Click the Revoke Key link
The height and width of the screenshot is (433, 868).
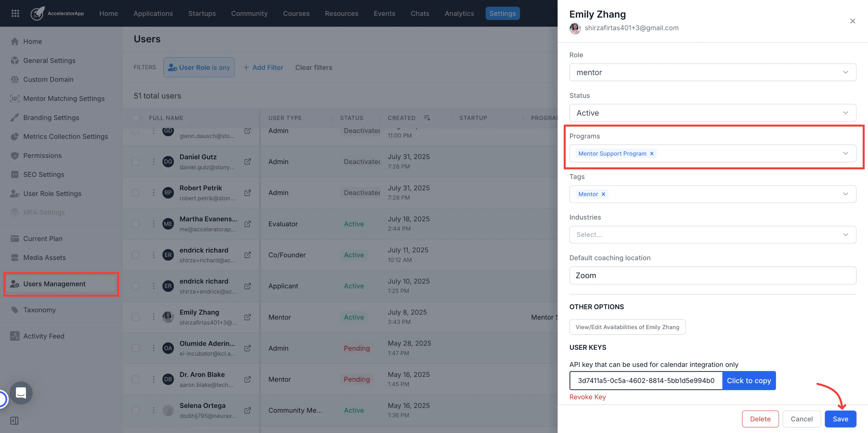587,397
